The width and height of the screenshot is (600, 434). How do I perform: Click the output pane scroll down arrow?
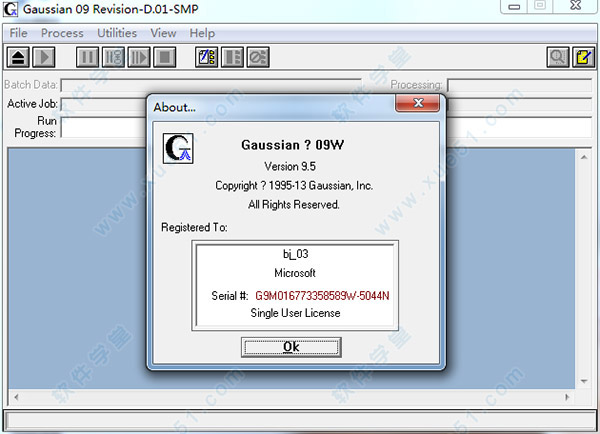coord(584,381)
